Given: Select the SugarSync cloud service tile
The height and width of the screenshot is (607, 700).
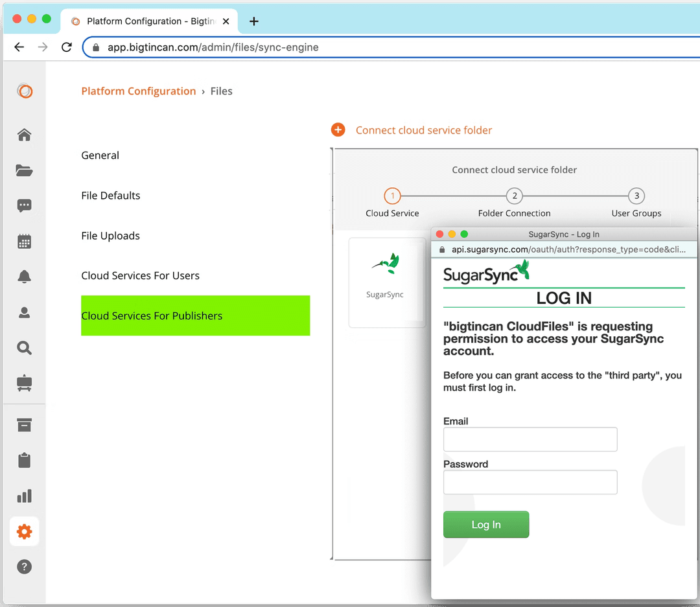Looking at the screenshot, I should 385,282.
